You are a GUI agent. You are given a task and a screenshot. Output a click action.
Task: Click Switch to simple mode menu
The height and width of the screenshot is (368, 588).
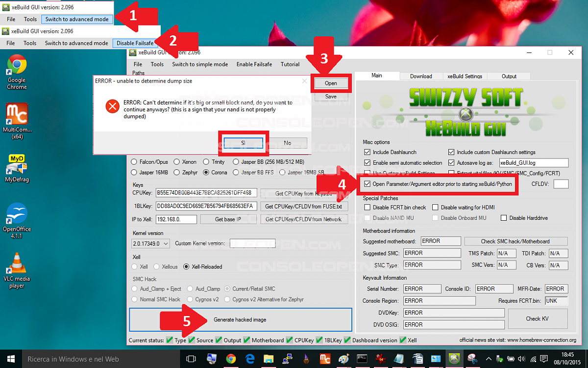tap(200, 64)
